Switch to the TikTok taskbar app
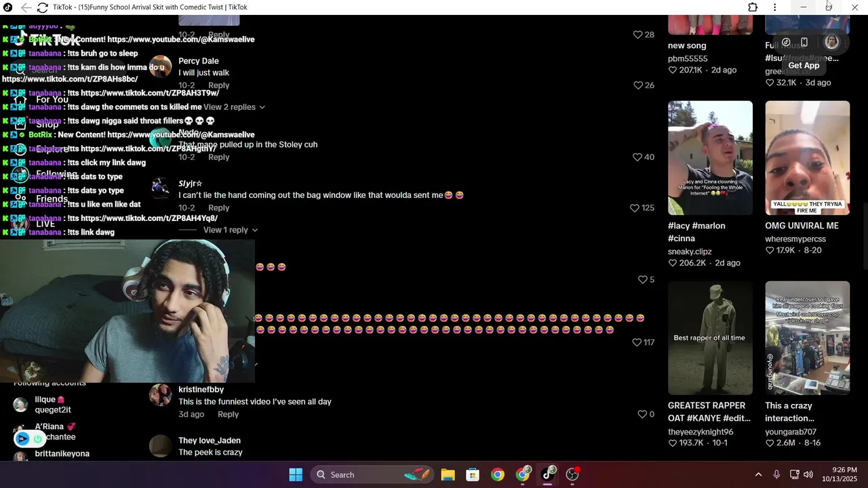Screen dimensions: 868x488 point(548,474)
